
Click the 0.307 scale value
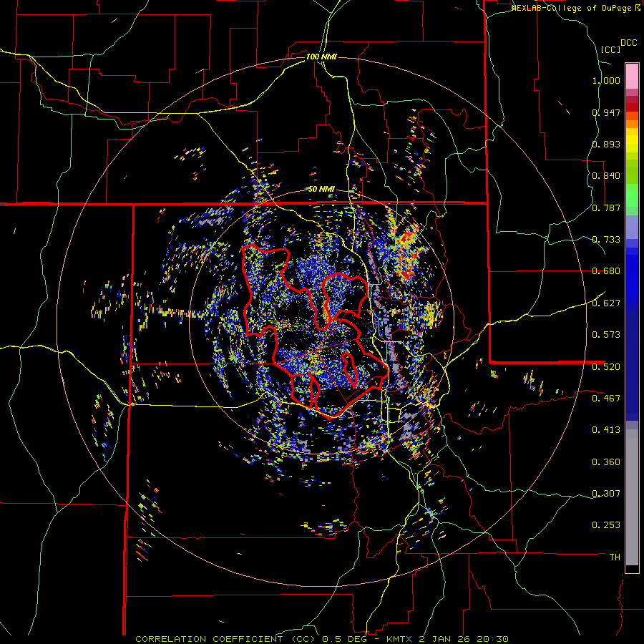click(x=606, y=494)
